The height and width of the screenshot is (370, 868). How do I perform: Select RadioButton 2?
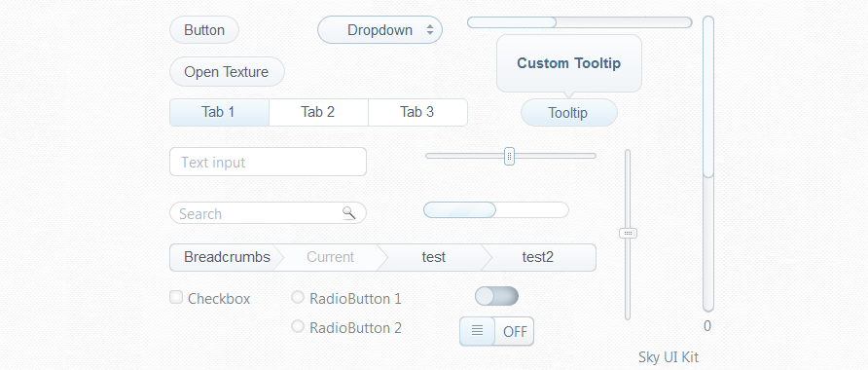coord(298,327)
